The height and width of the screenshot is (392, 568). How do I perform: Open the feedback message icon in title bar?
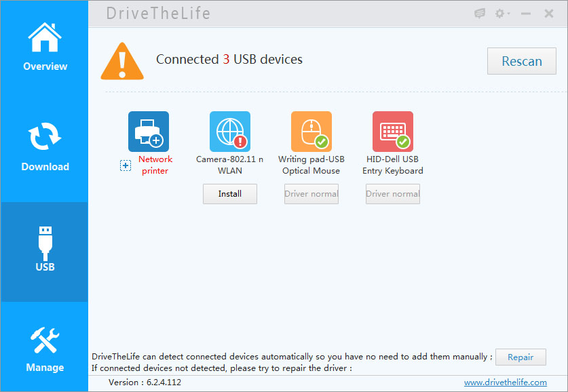point(480,14)
